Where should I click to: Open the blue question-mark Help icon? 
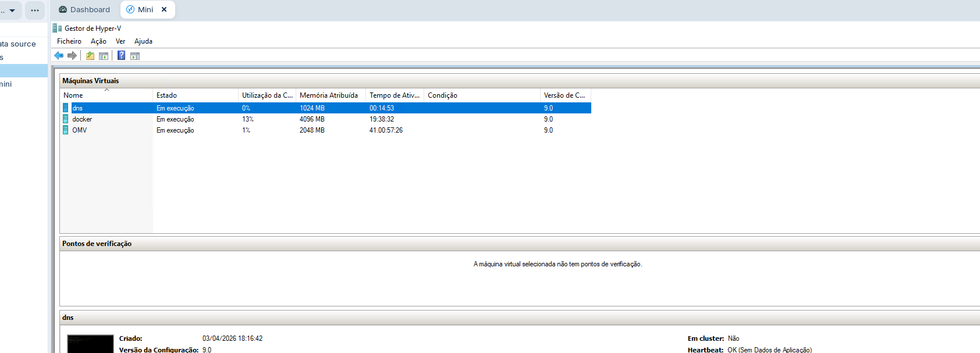pyautogui.click(x=122, y=55)
